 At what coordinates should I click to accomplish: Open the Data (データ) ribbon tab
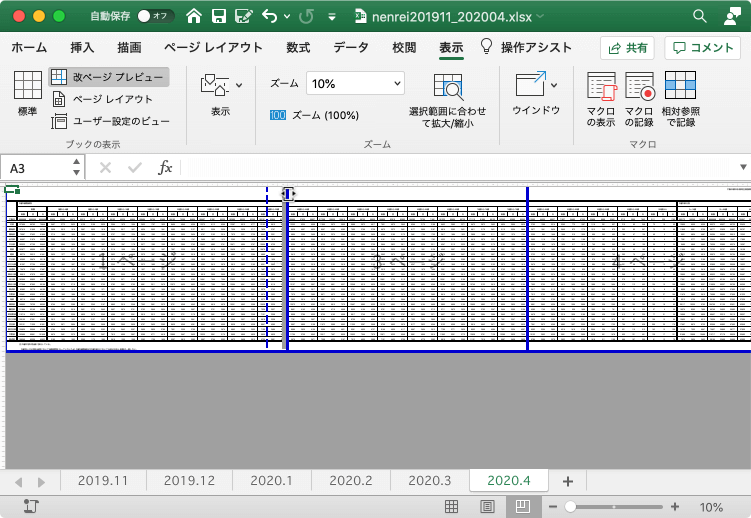[351, 47]
